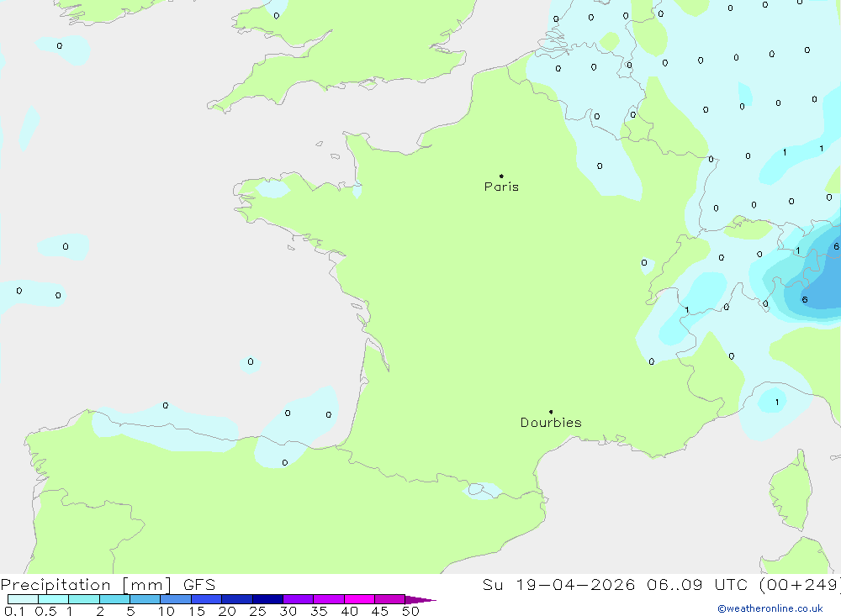Image resolution: width=841 pixels, height=616 pixels.
Task: Click the Paris city label
Action: pos(501,187)
